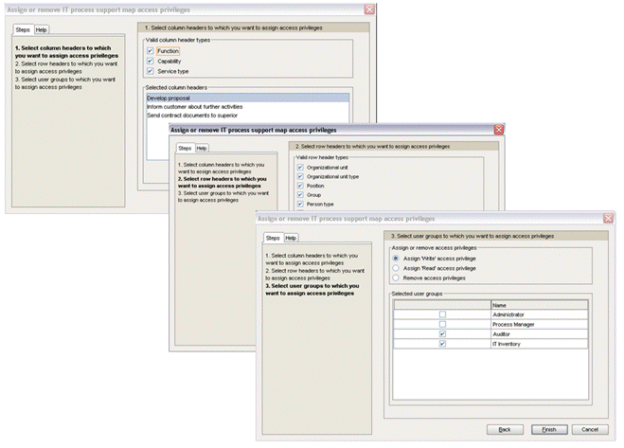This screenshot has width=624, height=448.
Task: Select Assign 'Read' access privilege option
Action: (396, 268)
